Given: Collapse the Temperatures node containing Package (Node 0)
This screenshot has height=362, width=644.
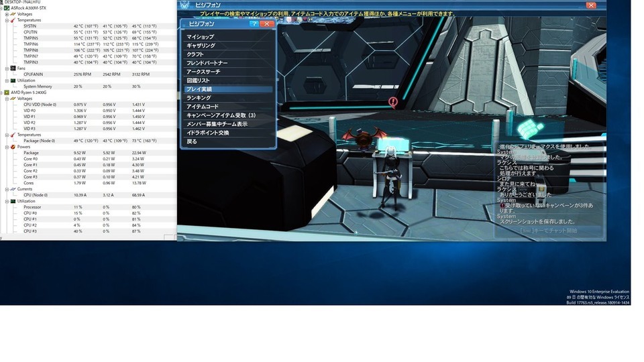Looking at the screenshot, I should pos(7,135).
